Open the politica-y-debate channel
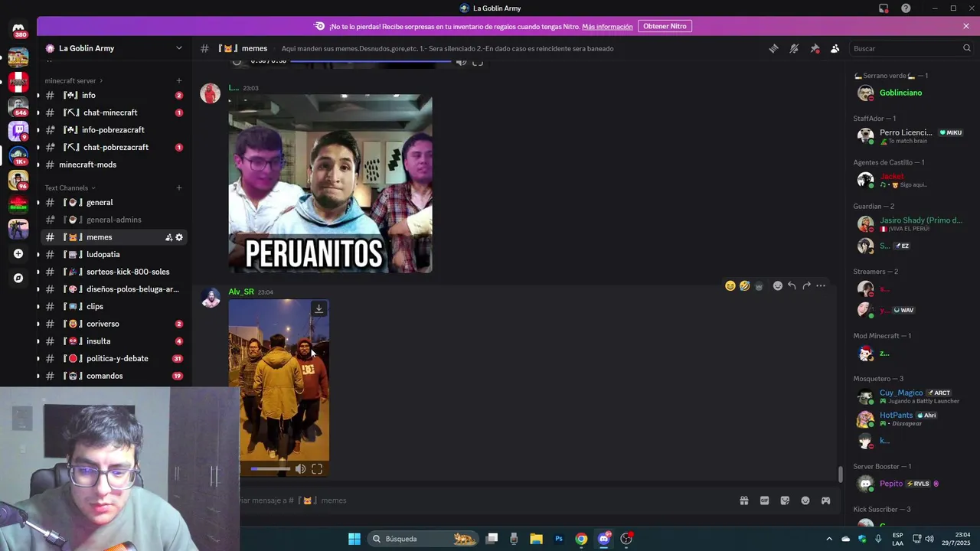This screenshot has width=980, height=551. (x=113, y=358)
